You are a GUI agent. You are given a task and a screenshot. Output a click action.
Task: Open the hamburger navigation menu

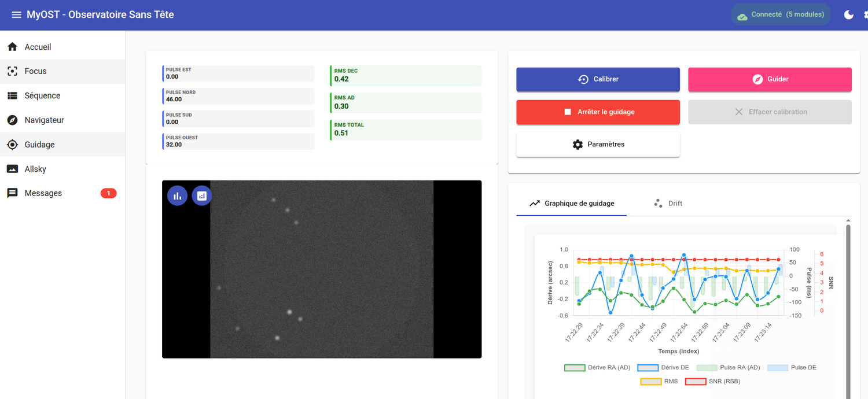(x=16, y=14)
